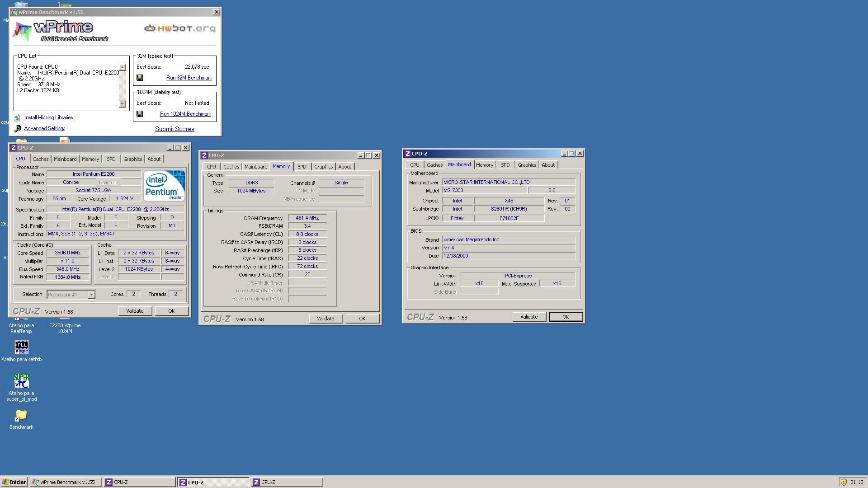
Task: Open the super_pi_mod desktop shortcut icon
Action: 21,381
